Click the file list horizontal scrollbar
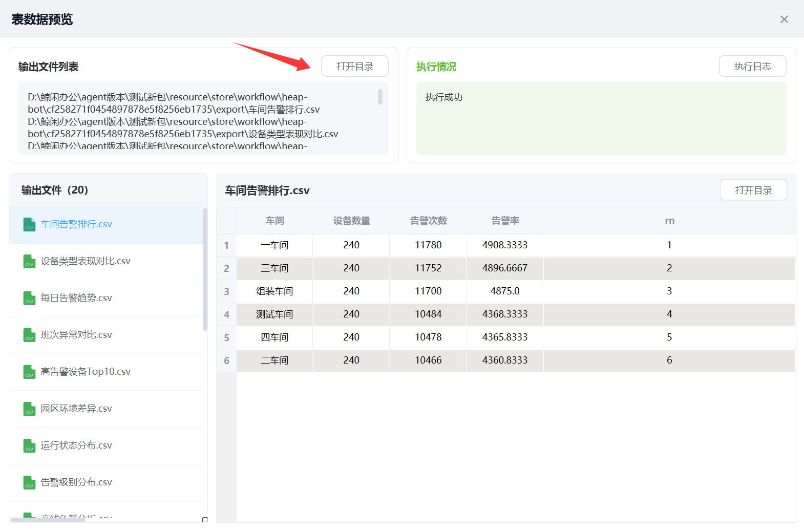Viewport: 804px width, 532px height. point(48,520)
